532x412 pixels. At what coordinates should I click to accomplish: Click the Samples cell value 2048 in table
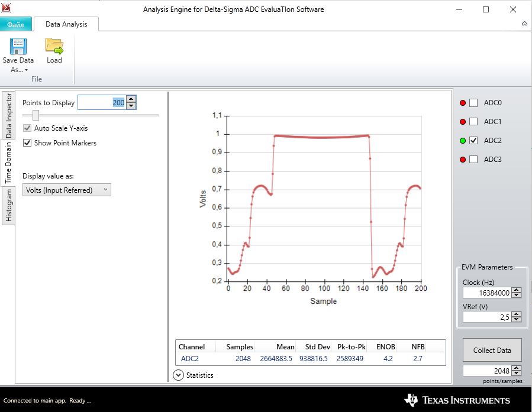[x=243, y=358]
